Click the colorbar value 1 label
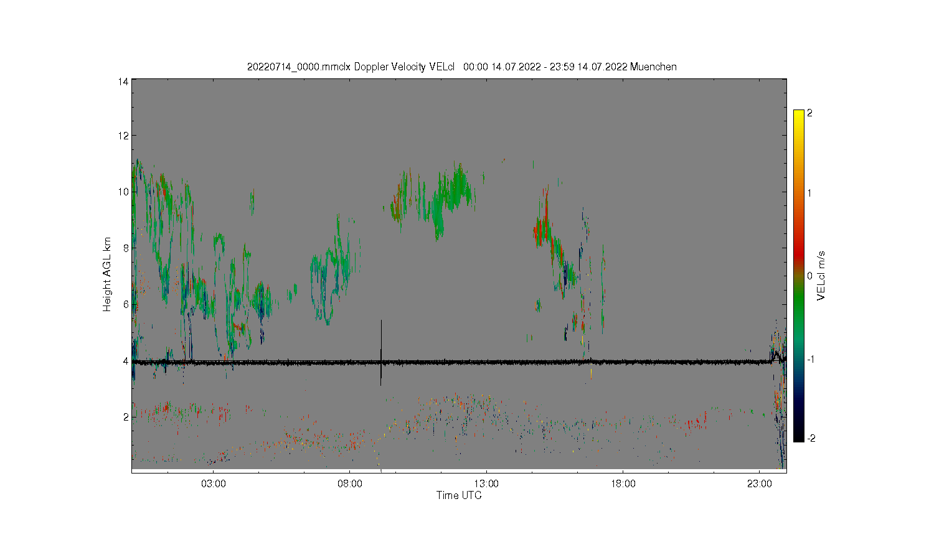This screenshot has height=560, width=934. (x=809, y=194)
